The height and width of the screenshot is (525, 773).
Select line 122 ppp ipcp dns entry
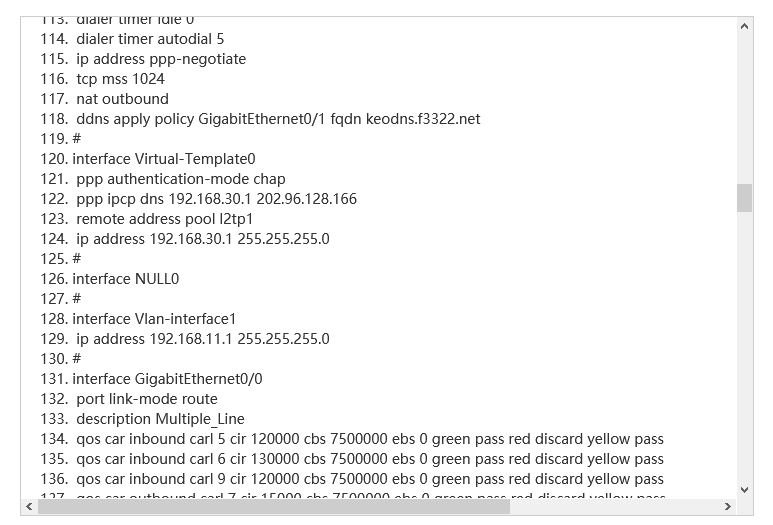(x=216, y=199)
